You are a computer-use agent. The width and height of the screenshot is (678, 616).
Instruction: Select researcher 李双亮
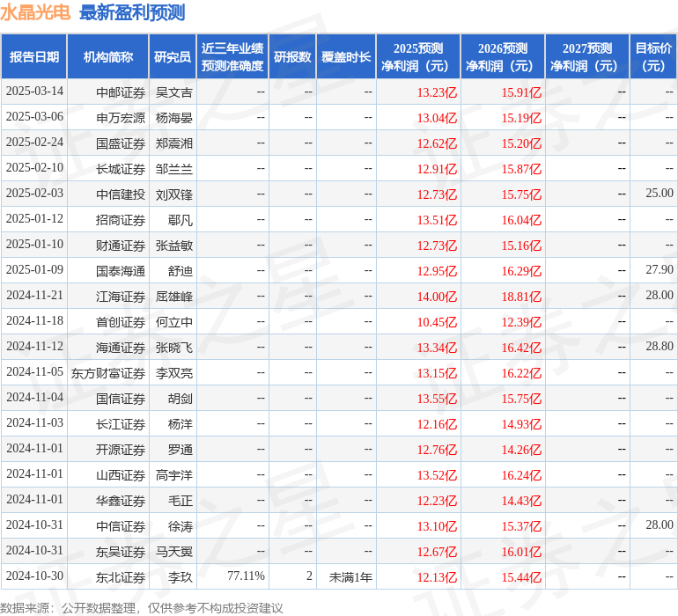click(x=173, y=373)
